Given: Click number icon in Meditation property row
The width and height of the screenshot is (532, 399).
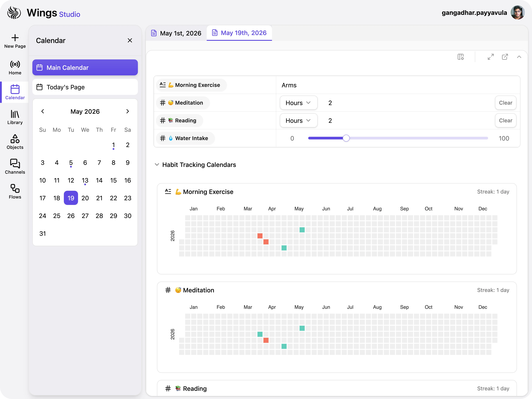Looking at the screenshot, I should click(163, 103).
